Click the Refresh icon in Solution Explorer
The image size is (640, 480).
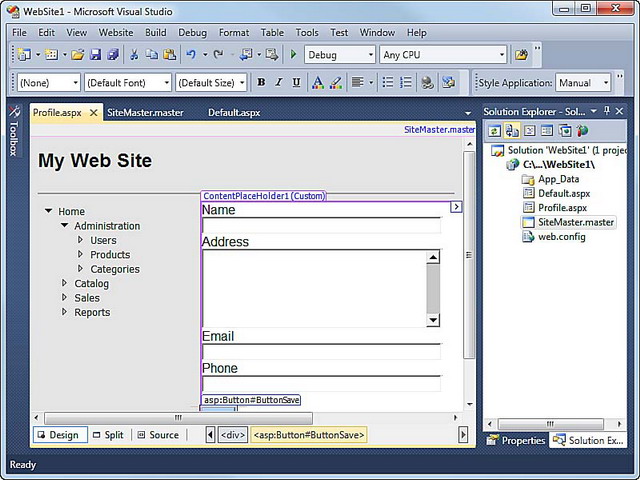[x=494, y=131]
